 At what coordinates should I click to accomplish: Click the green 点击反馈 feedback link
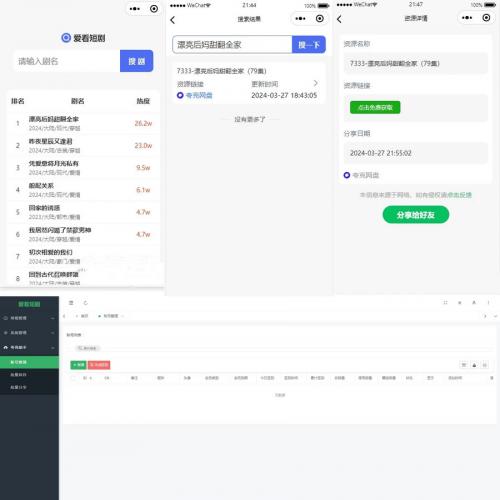pyautogui.click(x=459, y=195)
